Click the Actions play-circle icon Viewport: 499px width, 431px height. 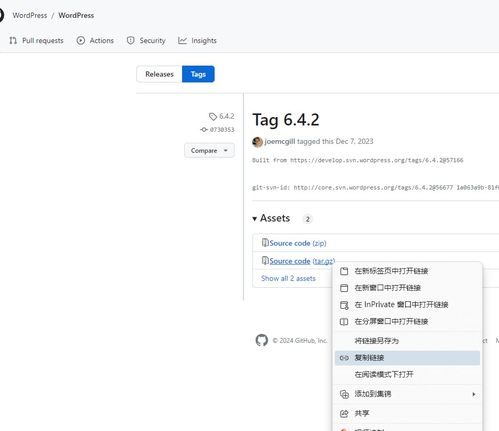(81, 41)
